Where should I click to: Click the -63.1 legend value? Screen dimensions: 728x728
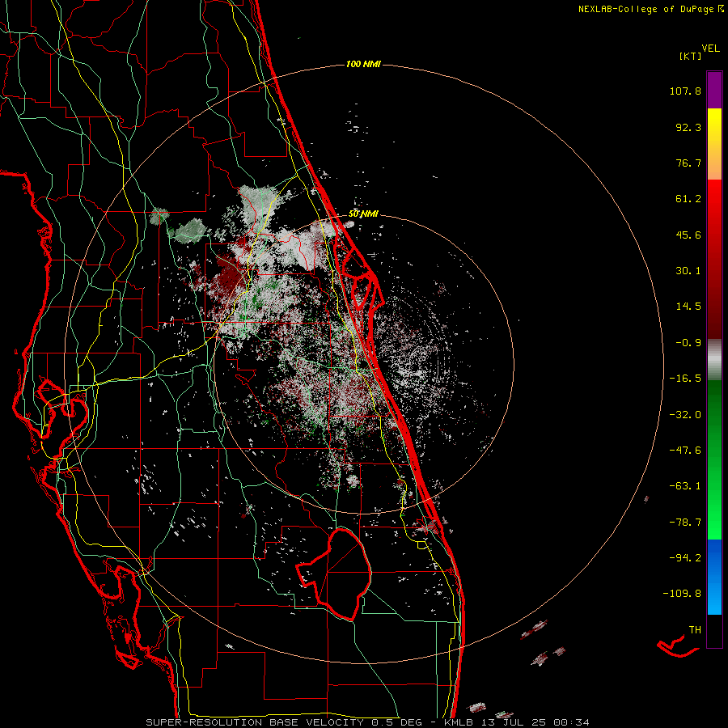pyautogui.click(x=685, y=486)
